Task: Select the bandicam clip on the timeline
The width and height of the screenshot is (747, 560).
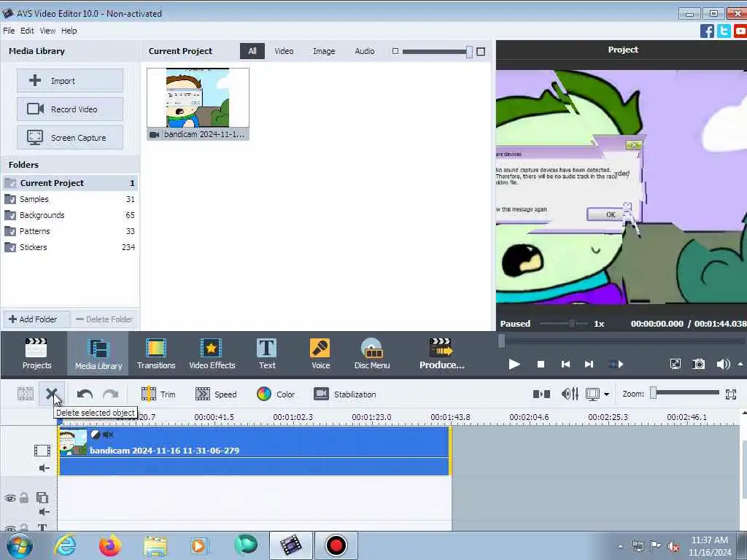Action: (x=255, y=451)
